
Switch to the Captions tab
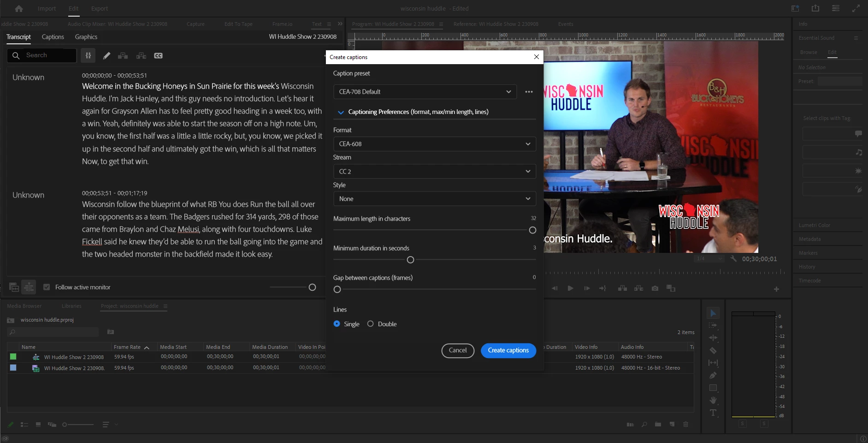[53, 37]
